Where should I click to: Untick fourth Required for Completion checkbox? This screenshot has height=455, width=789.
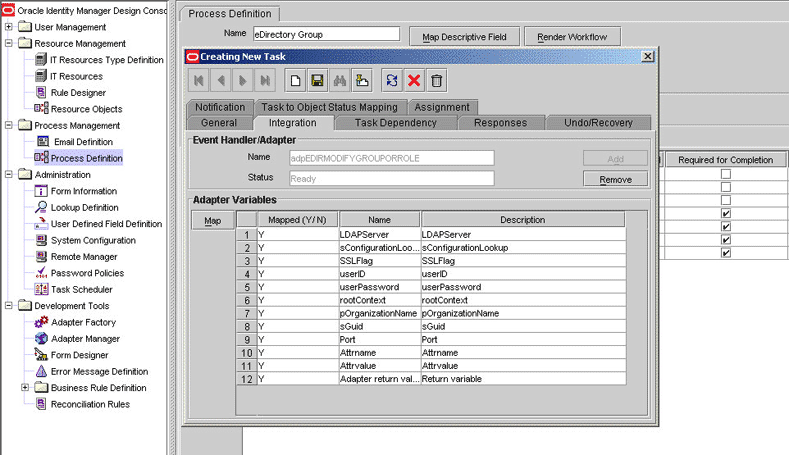(x=726, y=213)
